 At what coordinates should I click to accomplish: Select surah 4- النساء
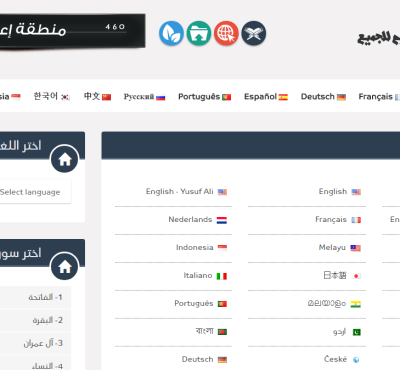coord(35,363)
